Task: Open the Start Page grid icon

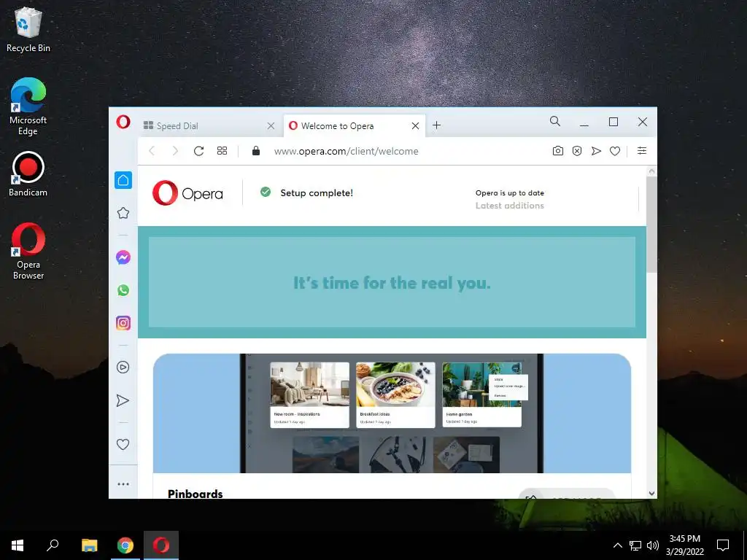Action: tap(222, 151)
